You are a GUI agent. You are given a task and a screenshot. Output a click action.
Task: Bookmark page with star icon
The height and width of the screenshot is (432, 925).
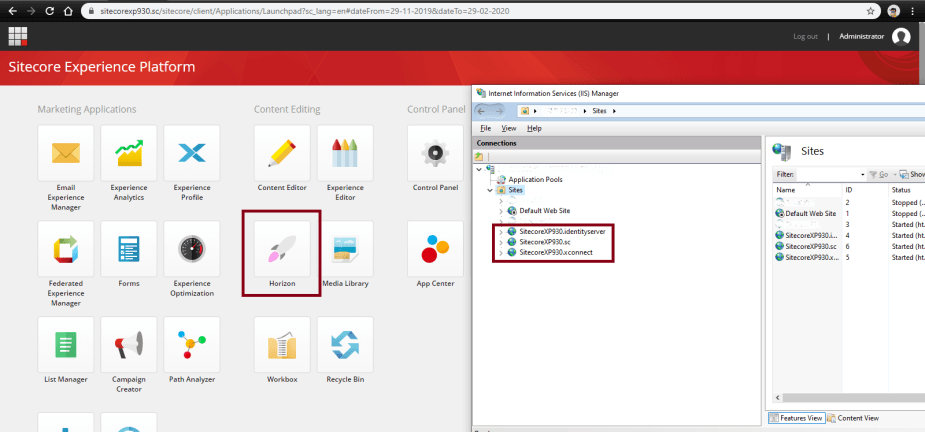[x=870, y=11]
